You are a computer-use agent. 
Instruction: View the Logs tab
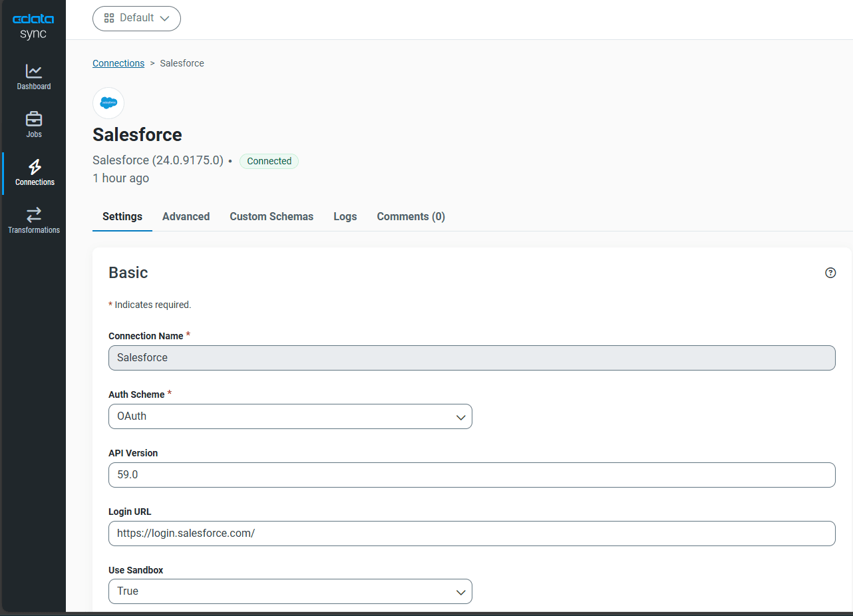tap(345, 216)
